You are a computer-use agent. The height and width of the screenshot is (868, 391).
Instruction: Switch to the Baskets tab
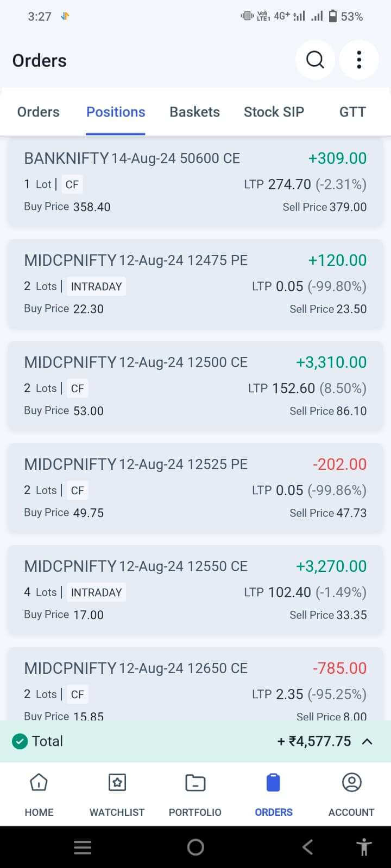(194, 112)
